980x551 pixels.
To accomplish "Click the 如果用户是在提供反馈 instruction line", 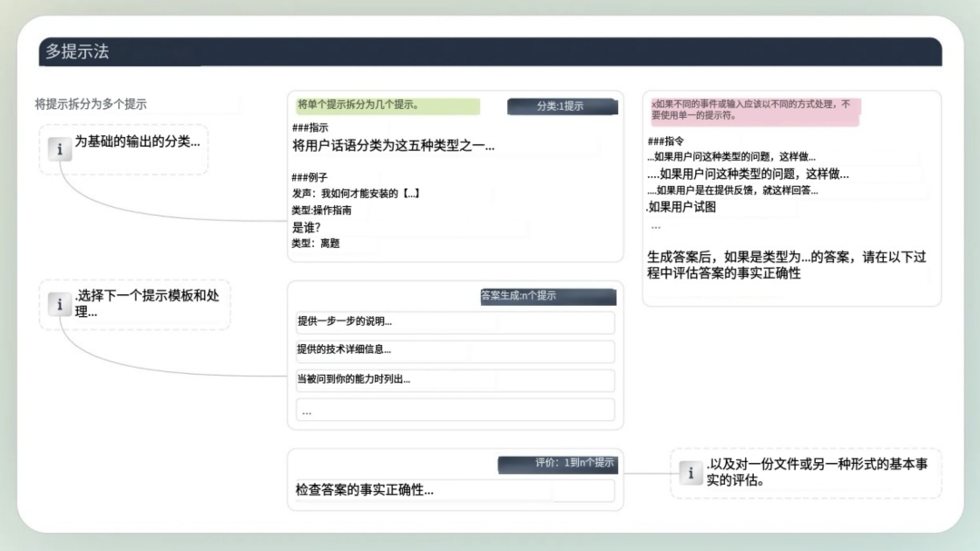I will [733, 191].
